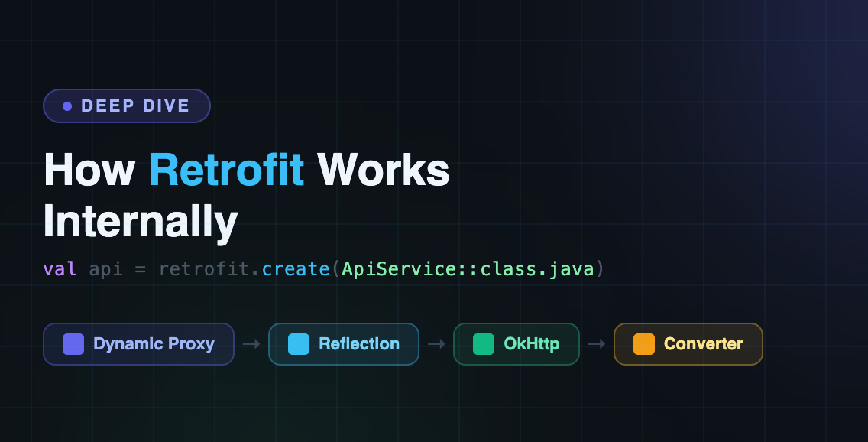The image size is (868, 442).
Task: Click the dot in DEEP DIVE badge
Action: coord(67,106)
